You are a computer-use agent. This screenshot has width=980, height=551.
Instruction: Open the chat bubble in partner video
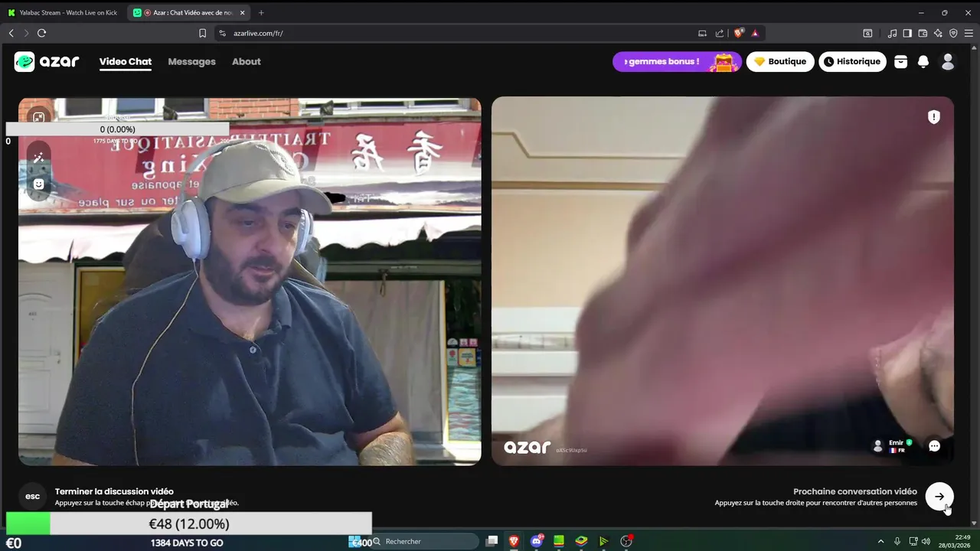(934, 446)
